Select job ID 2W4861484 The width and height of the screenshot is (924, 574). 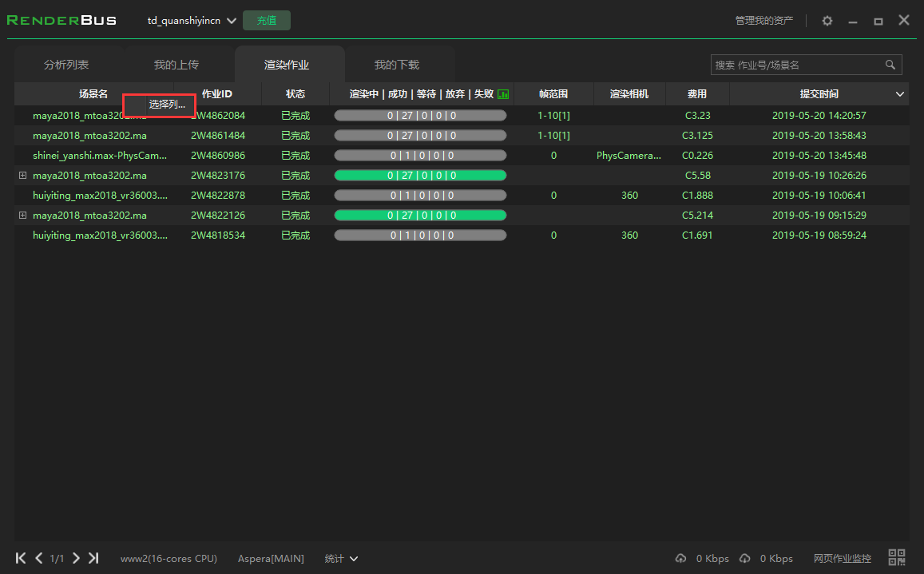pos(218,136)
